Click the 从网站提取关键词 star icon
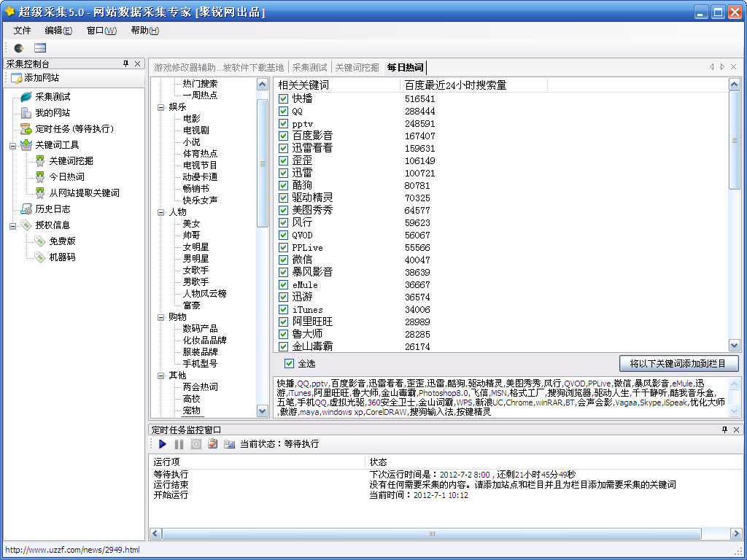 [x=41, y=192]
